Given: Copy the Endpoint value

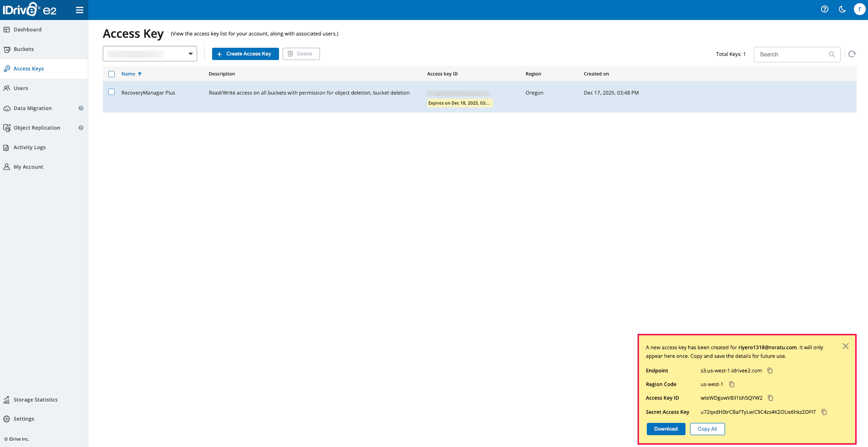Looking at the screenshot, I should tap(770, 371).
